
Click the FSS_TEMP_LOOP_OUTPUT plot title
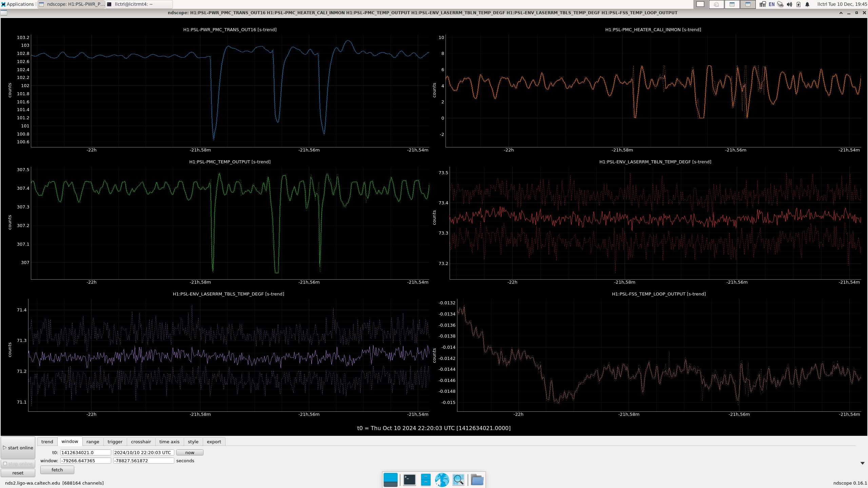tap(659, 294)
